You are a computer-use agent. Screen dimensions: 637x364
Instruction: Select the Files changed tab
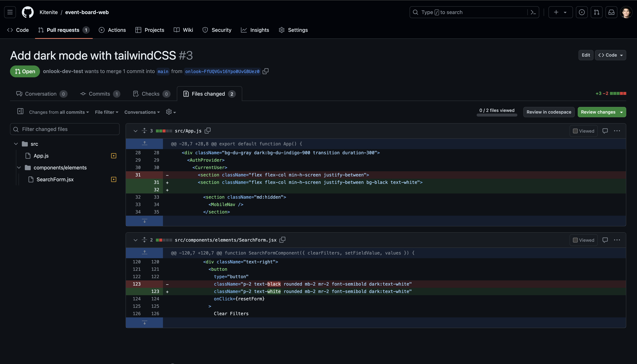208,94
